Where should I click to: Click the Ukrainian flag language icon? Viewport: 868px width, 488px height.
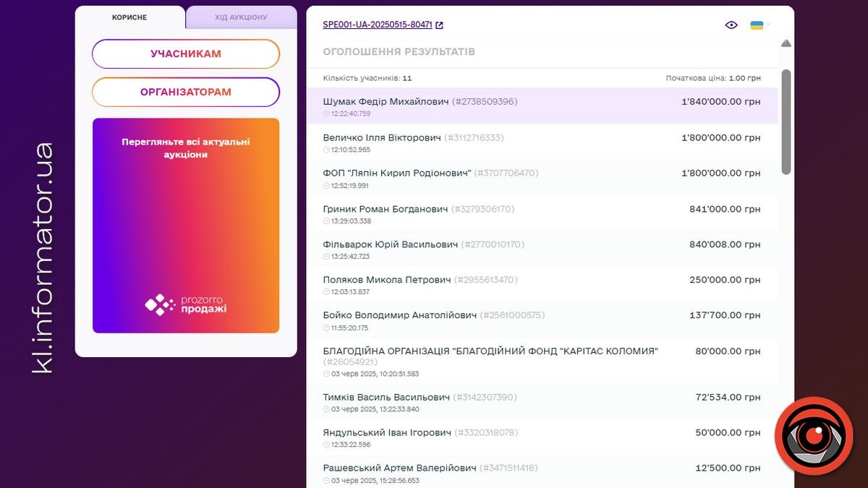[758, 24]
